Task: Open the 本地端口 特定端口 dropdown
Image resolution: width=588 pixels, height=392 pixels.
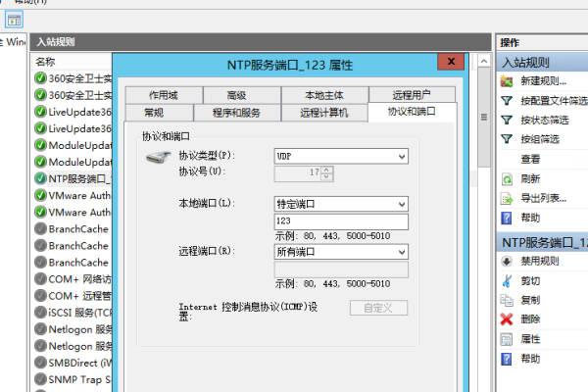Action: coord(402,205)
